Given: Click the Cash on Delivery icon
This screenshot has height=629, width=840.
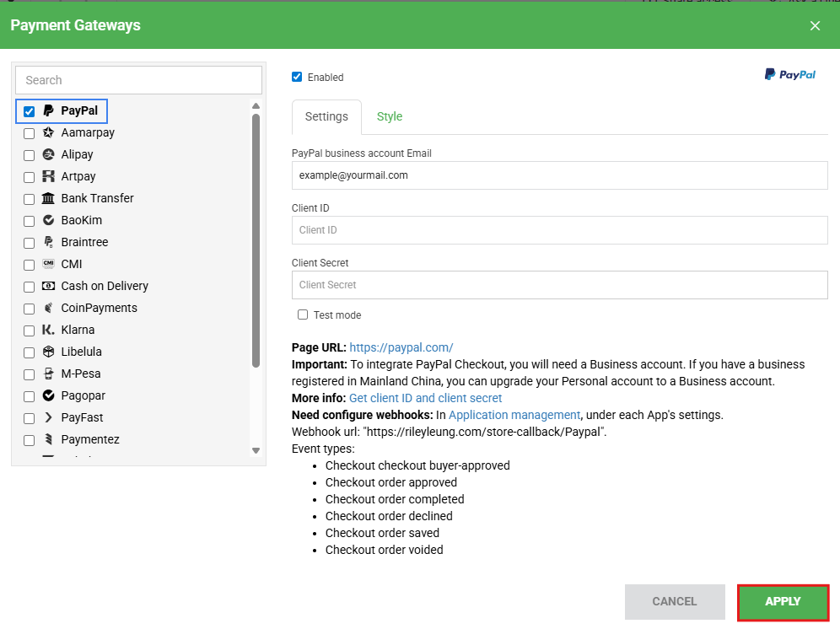Looking at the screenshot, I should (48, 286).
